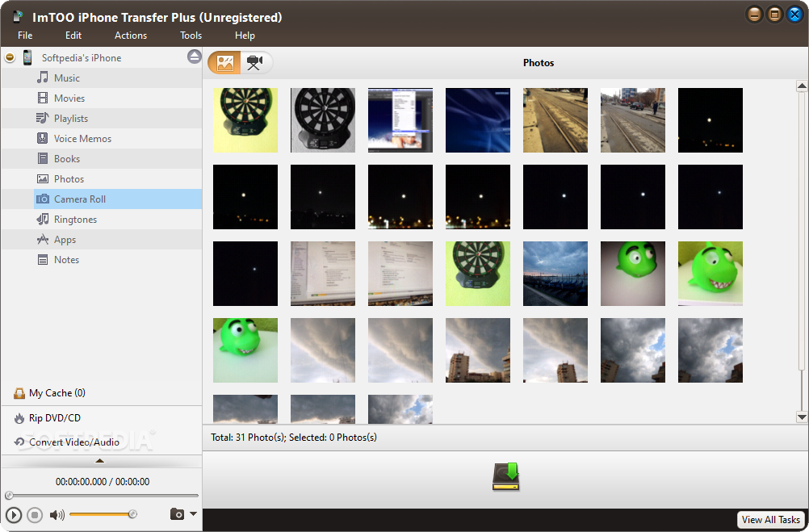Select the Venice gondolas photo thumbnail
Viewport: 809px width, 532px height.
pos(555,274)
